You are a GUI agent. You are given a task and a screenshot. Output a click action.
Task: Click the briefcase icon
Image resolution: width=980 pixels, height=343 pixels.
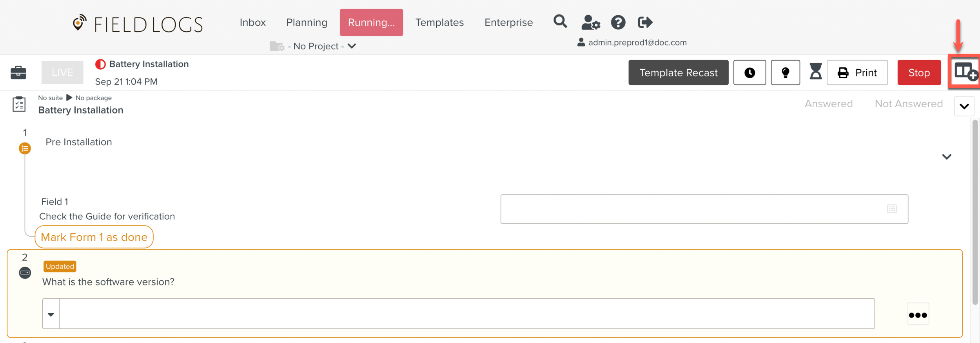point(18,72)
